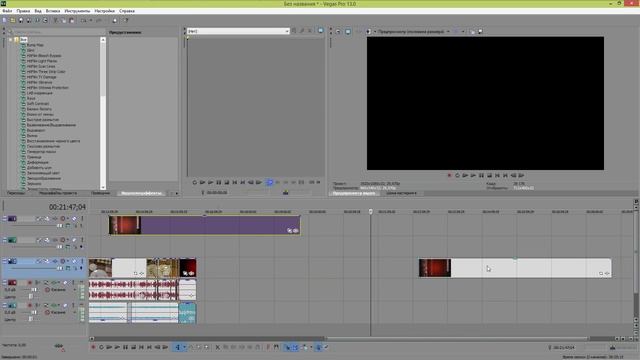Open the edit tool dropdown arrow below timeline
This screenshot has width=640, height=360.
184,347
